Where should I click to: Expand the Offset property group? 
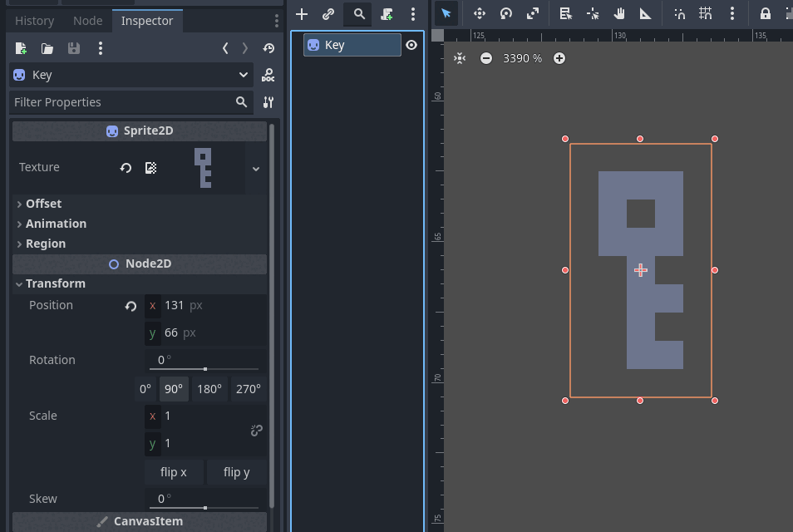140,204
